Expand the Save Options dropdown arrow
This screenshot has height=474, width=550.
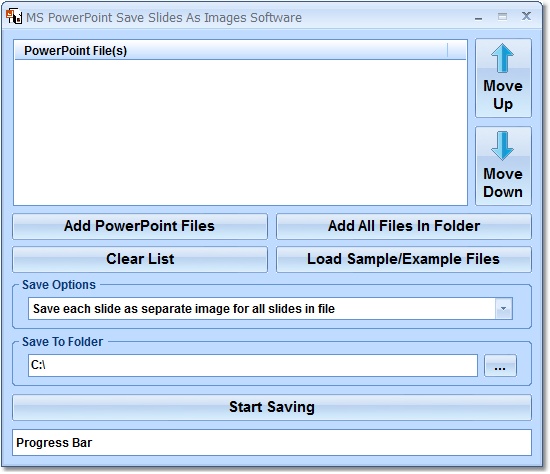point(504,309)
